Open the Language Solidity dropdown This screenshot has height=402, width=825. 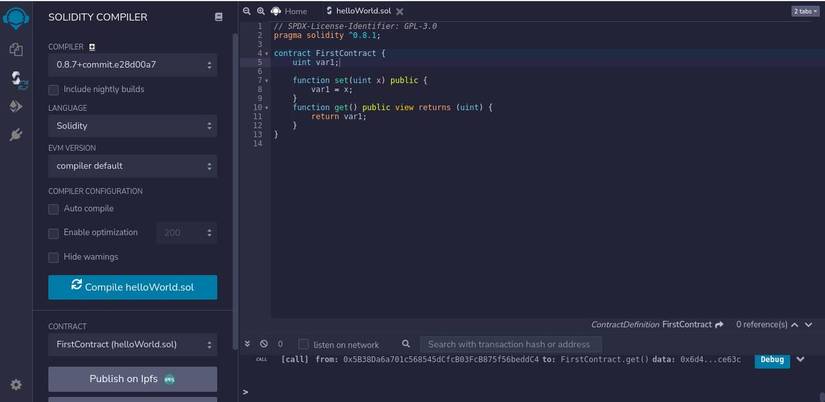[x=133, y=126]
